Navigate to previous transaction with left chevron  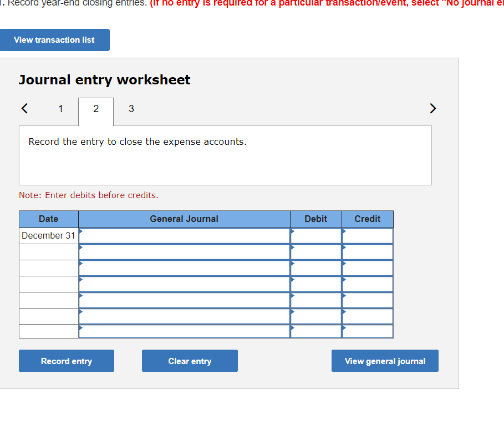[x=24, y=108]
